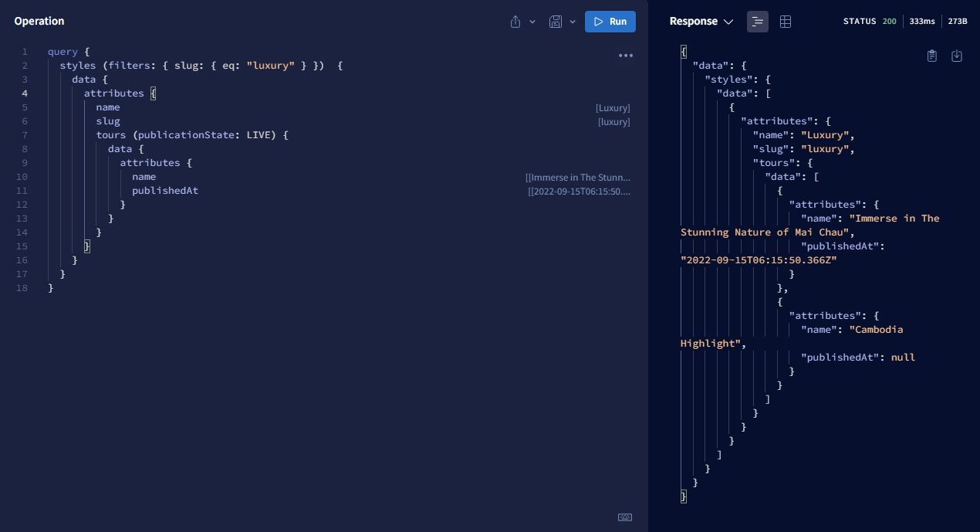
Task: Click the save operation floppy icon
Action: pos(554,22)
